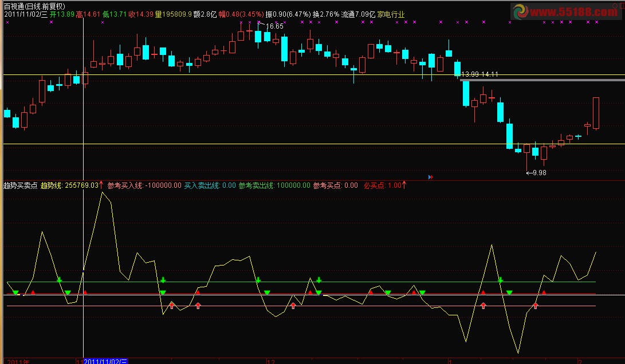
Task: Click the highlighted 2011/11/02/三 time-axis date
Action: [105, 362]
